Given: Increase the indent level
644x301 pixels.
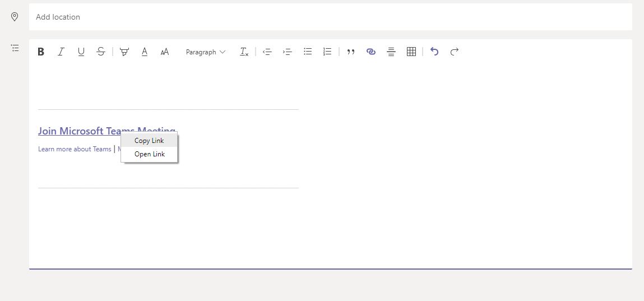Looking at the screenshot, I should 288,52.
